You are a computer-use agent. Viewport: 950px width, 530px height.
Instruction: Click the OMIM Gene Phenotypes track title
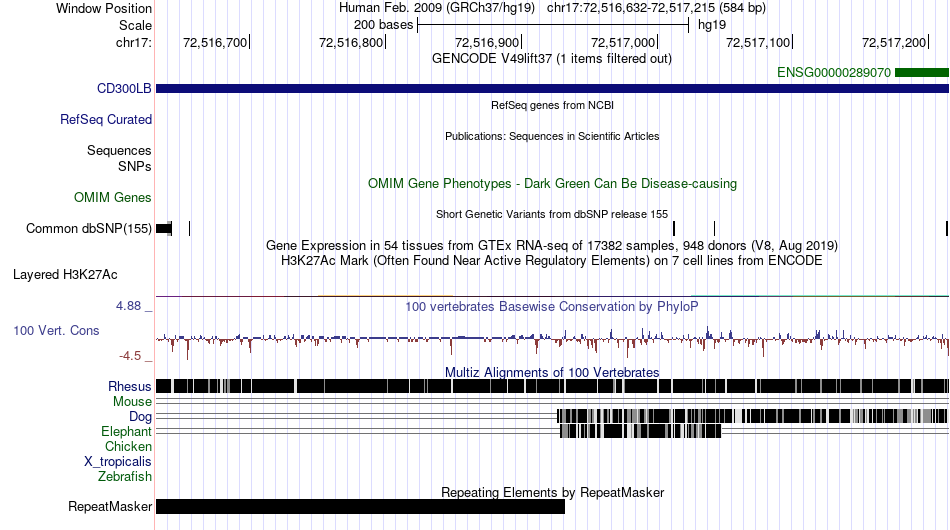(553, 184)
